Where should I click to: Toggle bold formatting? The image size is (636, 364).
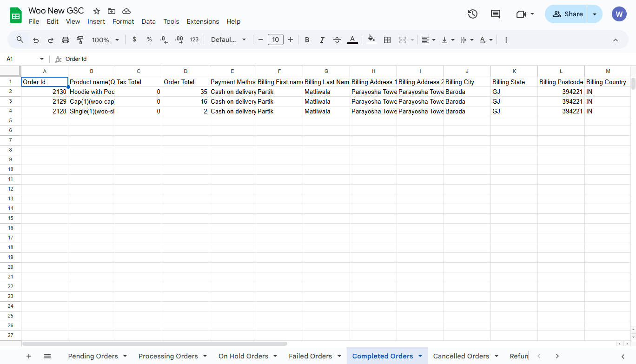click(307, 40)
